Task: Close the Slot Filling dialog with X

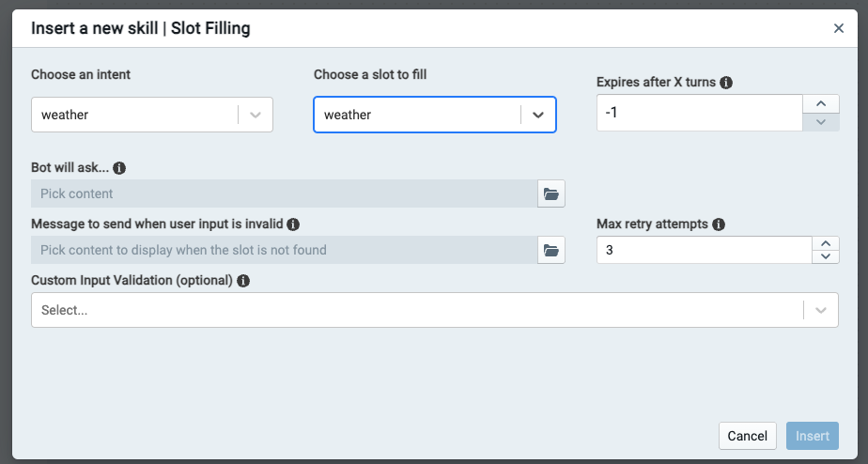Action: (839, 28)
